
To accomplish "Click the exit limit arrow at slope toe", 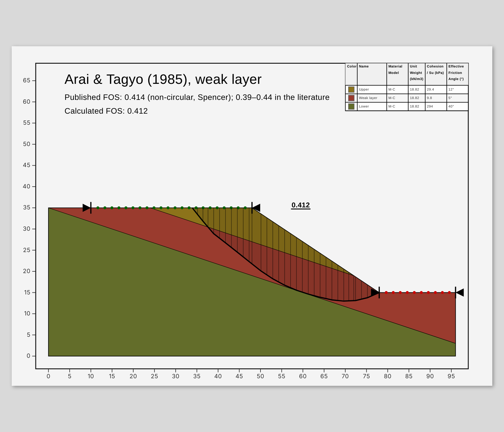I will click(x=375, y=292).
